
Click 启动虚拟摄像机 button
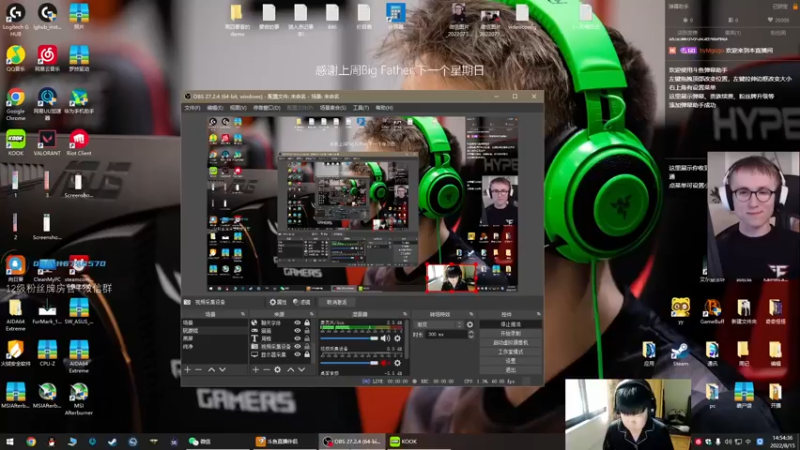coord(511,343)
